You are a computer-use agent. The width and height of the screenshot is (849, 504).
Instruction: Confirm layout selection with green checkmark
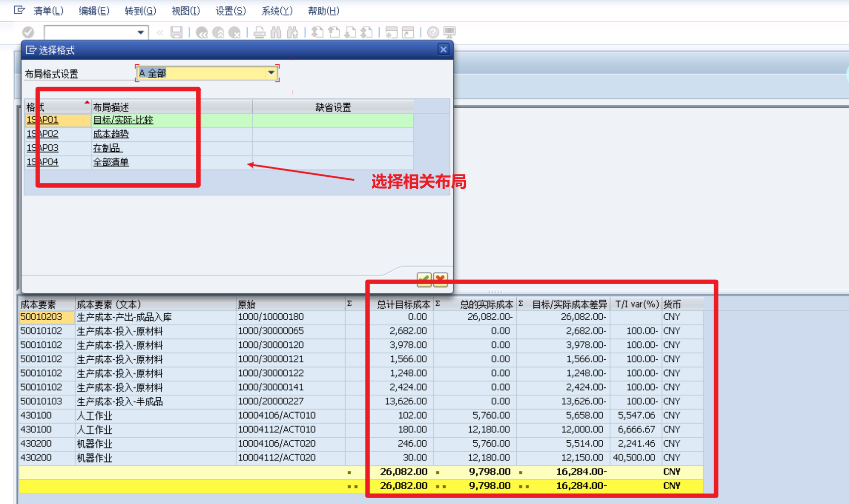tap(423, 280)
